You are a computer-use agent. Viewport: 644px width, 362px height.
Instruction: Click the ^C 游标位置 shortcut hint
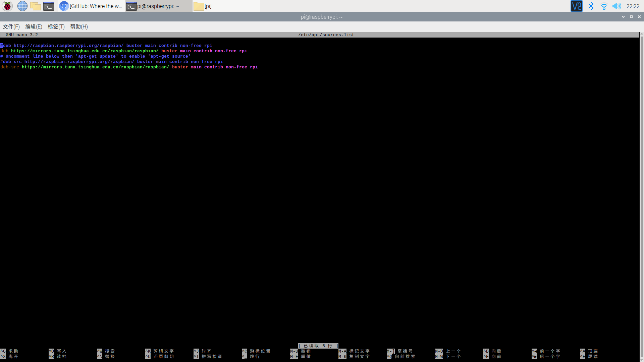256,351
